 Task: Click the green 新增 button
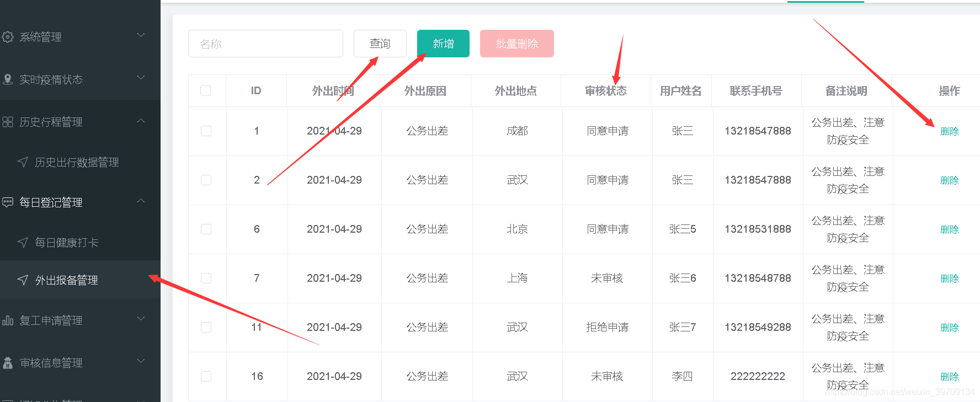pyautogui.click(x=443, y=44)
